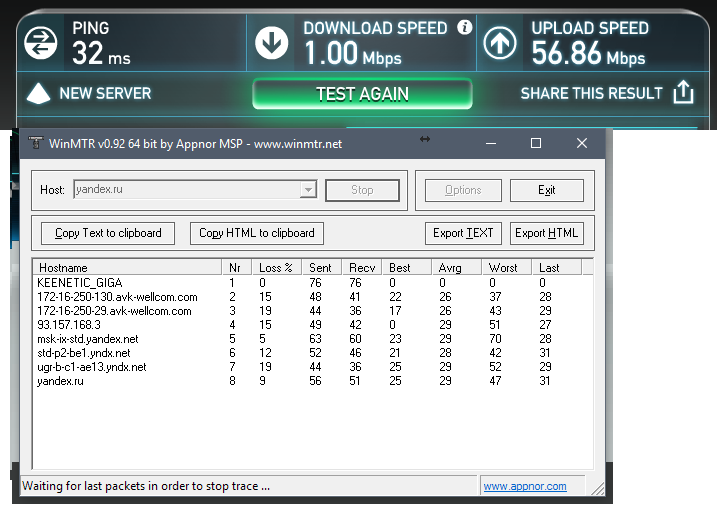Expand the Host dropdown arrow
The height and width of the screenshot is (520, 717).
tap(309, 189)
